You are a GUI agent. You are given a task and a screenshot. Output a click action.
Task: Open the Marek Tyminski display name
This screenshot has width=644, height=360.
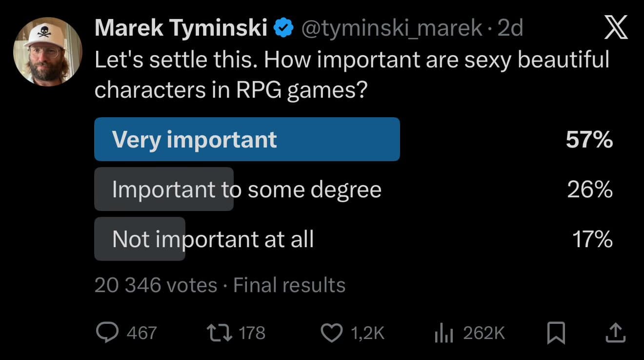[x=181, y=29]
